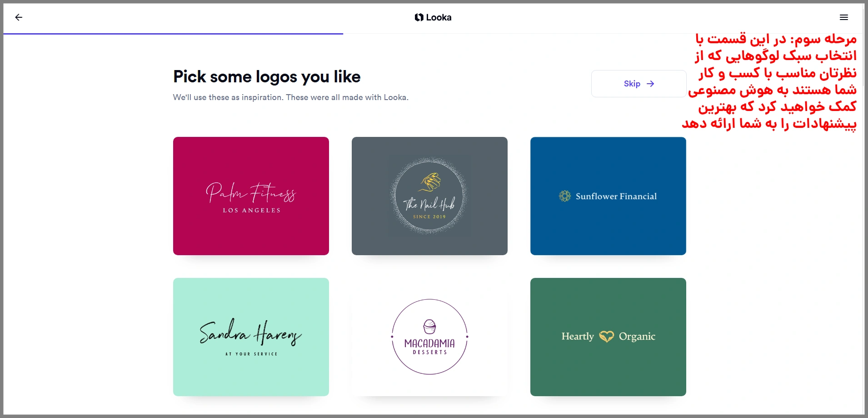Click the Looka logo in header
Image resolution: width=868 pixels, height=418 pixels.
click(433, 17)
